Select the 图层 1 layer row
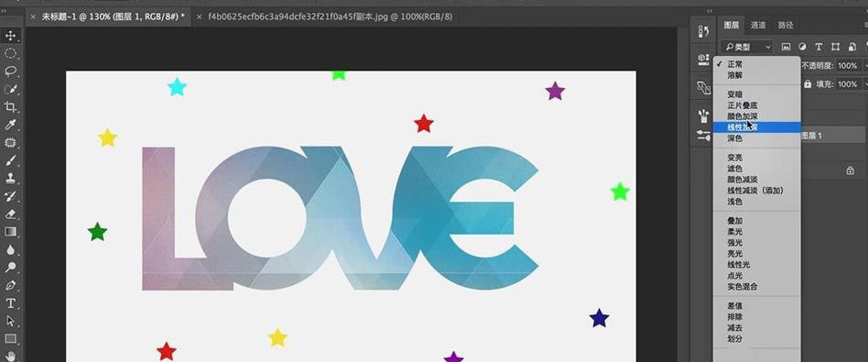Screen dimensions: 868x362 click(x=834, y=136)
